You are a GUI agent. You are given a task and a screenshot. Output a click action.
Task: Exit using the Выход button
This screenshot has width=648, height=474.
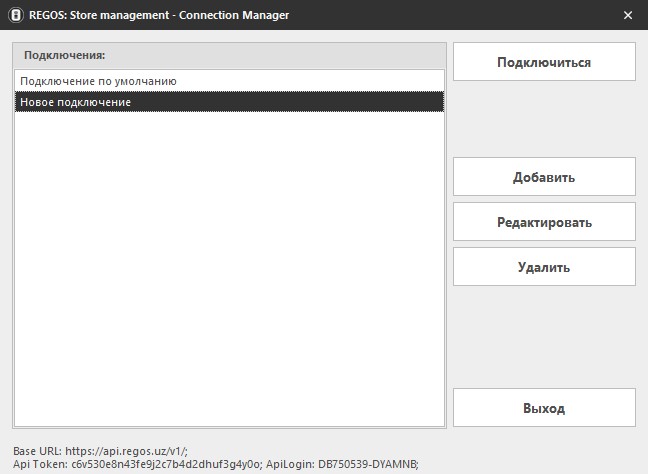544,408
